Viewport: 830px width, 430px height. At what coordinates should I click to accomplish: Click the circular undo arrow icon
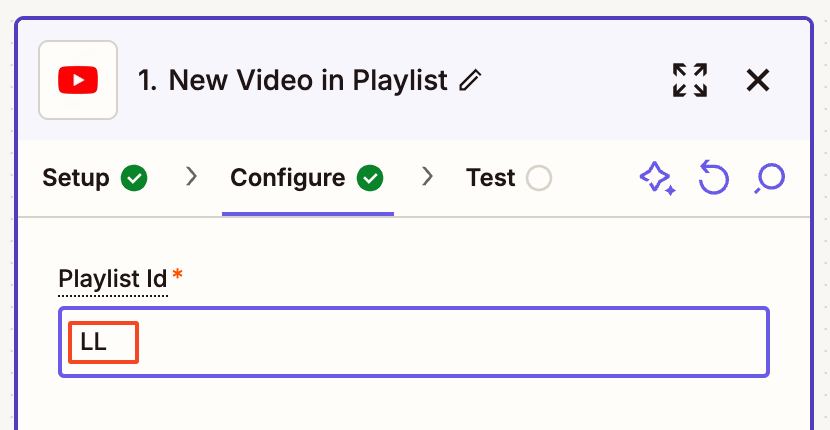713,179
